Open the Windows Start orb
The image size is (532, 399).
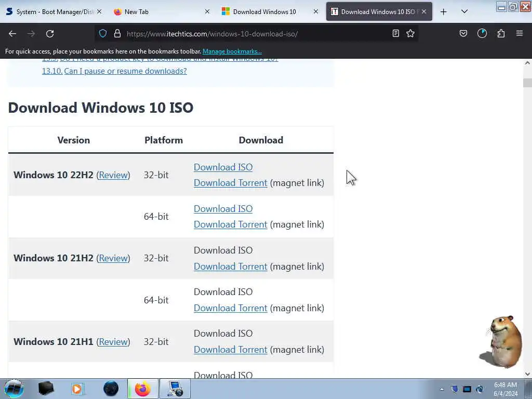click(x=14, y=389)
